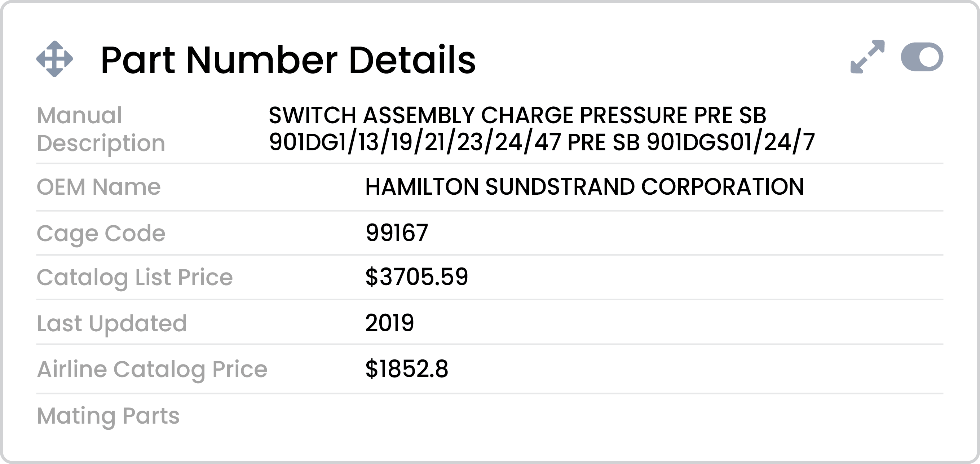The width and height of the screenshot is (980, 464).
Task: Click the empty Mating Parts value area
Action: pyautogui.click(x=654, y=416)
